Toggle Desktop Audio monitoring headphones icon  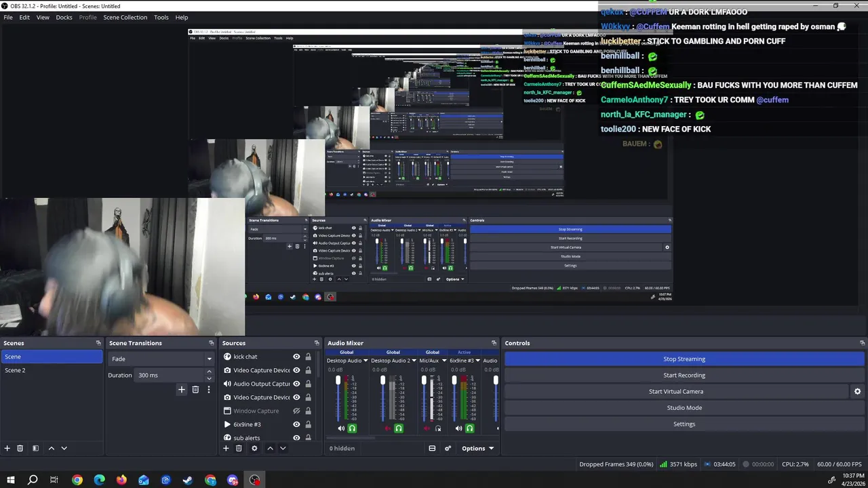pos(352,428)
